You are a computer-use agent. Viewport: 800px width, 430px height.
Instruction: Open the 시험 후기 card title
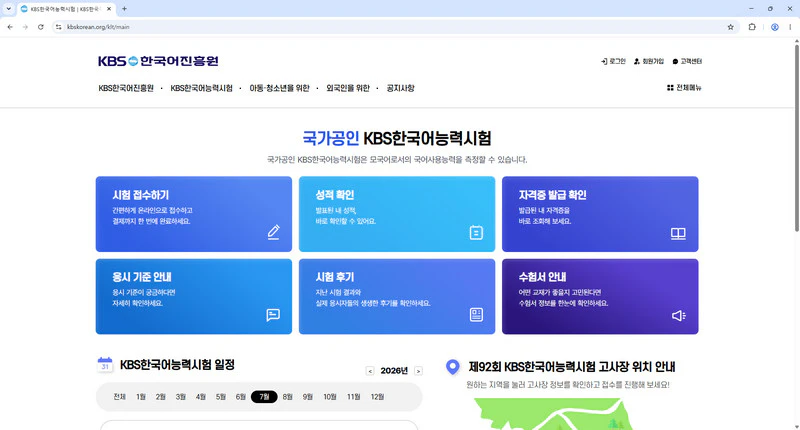335,277
